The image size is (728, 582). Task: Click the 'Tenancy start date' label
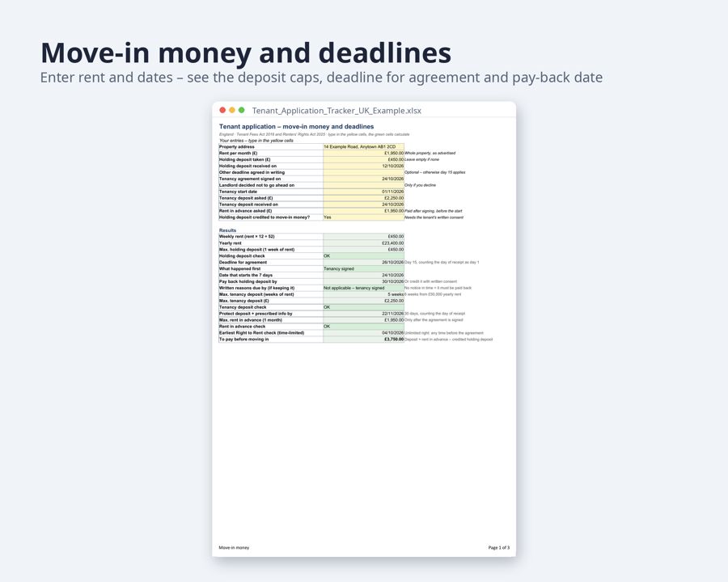click(238, 192)
